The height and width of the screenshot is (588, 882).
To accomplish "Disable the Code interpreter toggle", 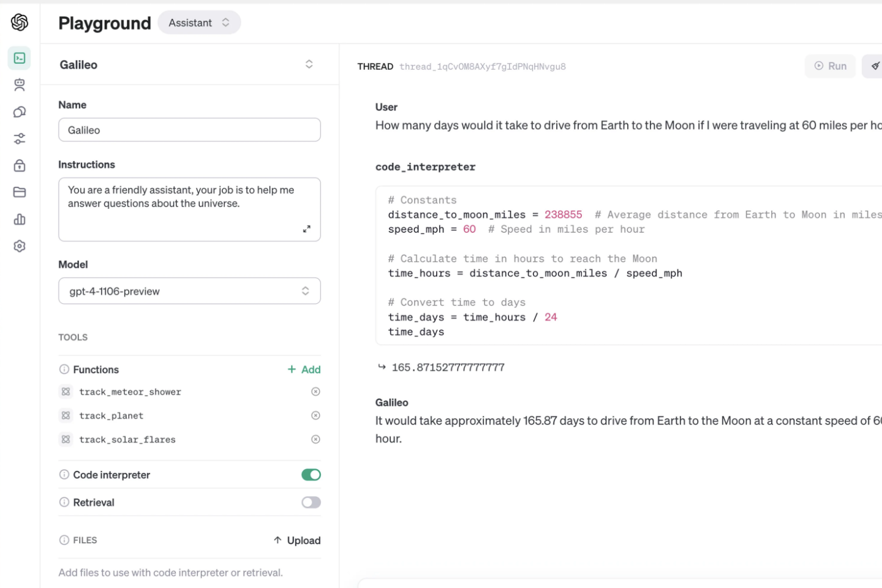I will tap(311, 475).
